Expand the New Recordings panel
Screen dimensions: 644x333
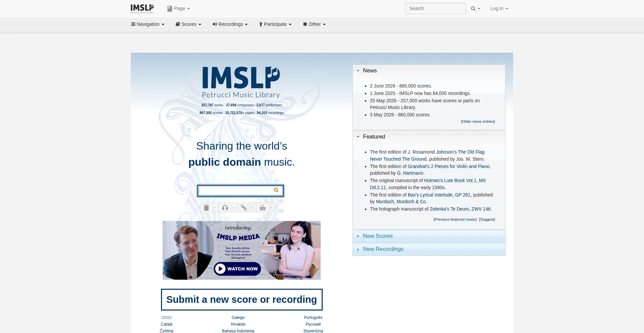click(429, 249)
